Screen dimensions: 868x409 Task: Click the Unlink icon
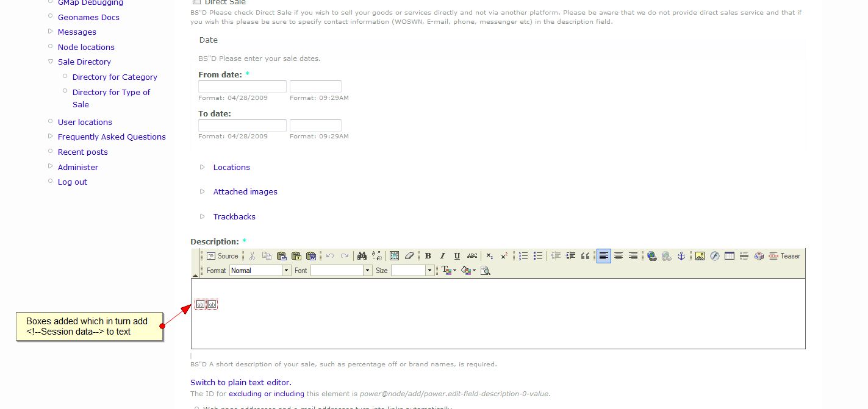pos(667,256)
